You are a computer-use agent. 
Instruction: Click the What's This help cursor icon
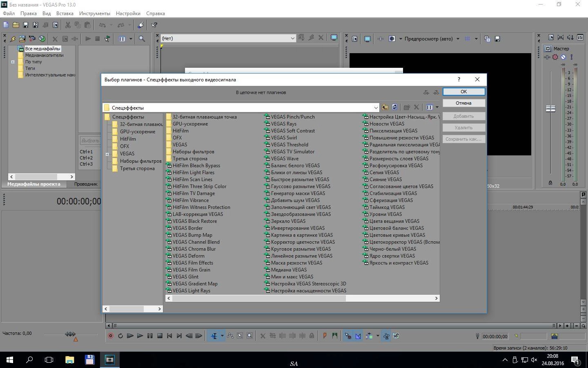(x=154, y=25)
